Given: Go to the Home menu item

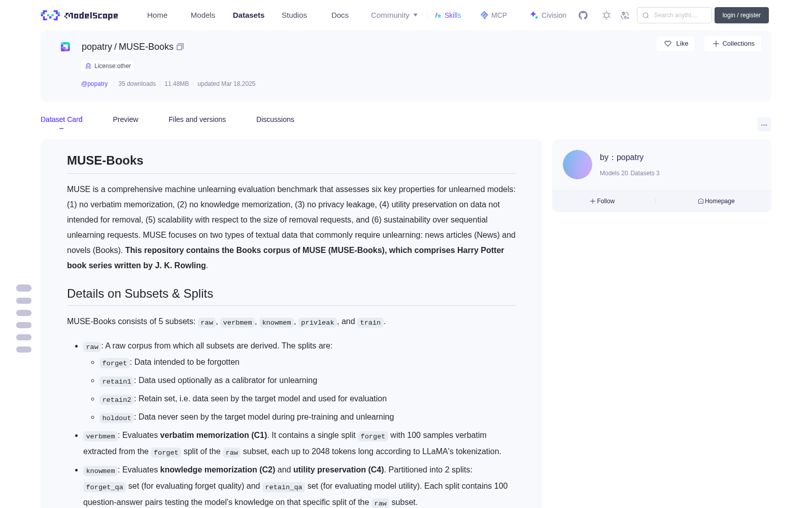Looking at the screenshot, I should point(157,15).
